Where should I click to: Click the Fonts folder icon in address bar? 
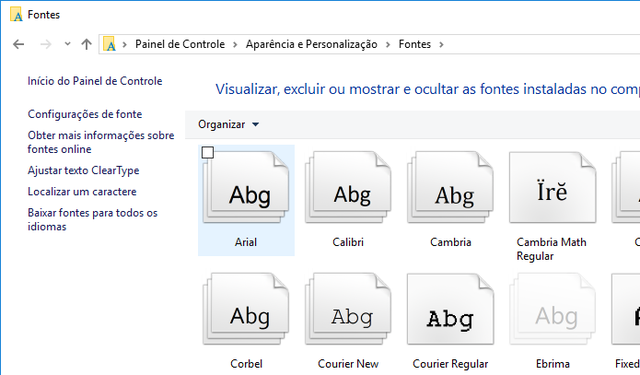click(109, 44)
